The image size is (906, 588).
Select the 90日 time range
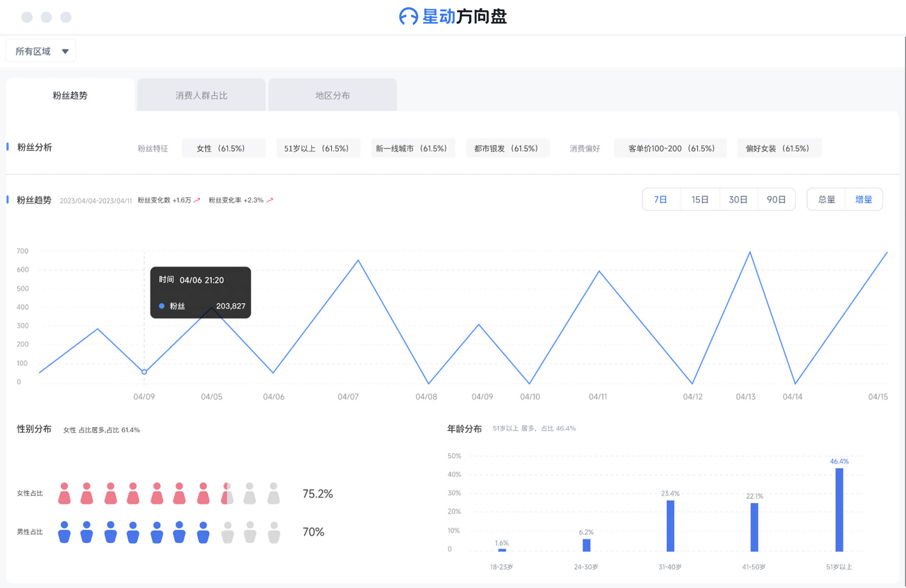[776, 200]
